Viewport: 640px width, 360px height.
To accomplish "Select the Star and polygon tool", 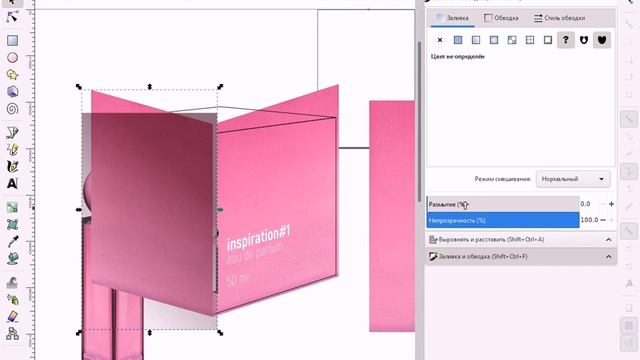I will tap(12, 75).
